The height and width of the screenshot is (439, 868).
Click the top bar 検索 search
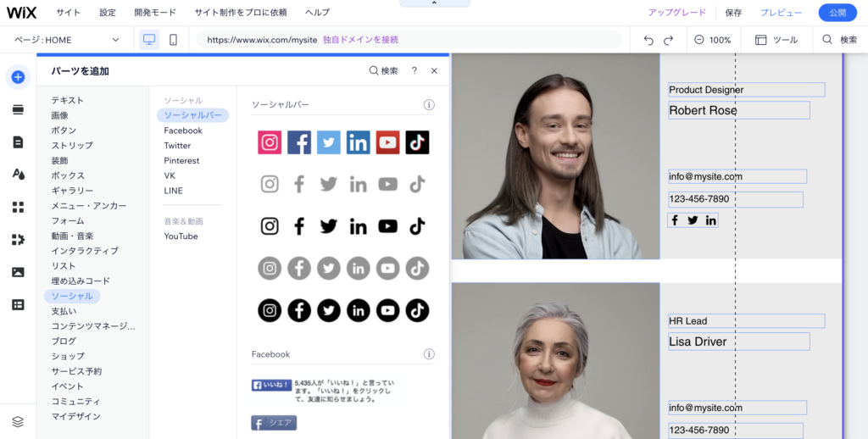click(x=840, y=40)
